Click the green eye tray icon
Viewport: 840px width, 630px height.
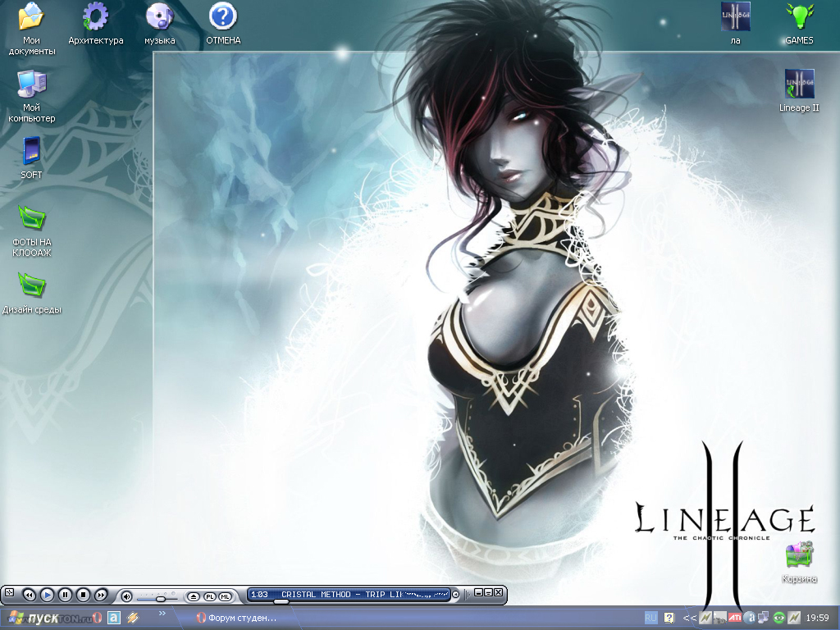[x=779, y=618]
